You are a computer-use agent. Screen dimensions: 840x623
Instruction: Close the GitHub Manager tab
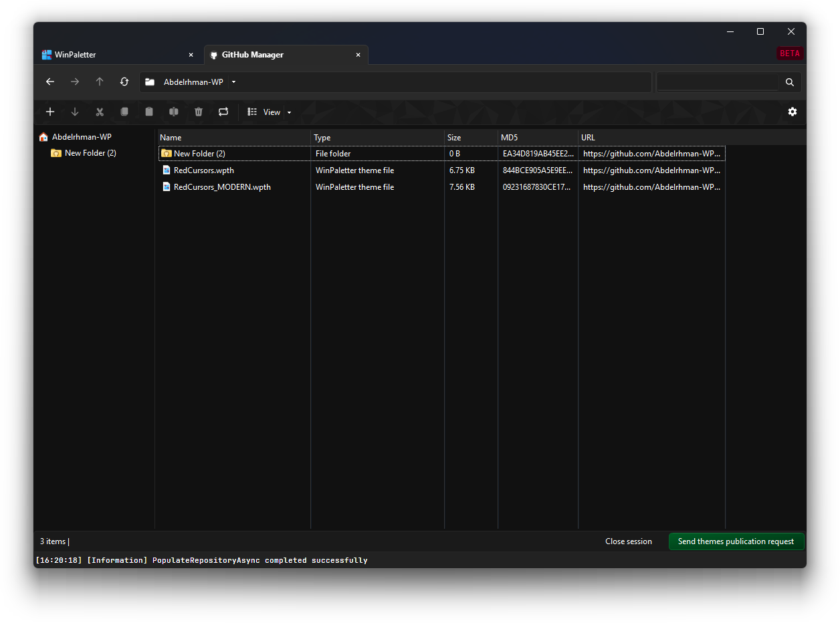pyautogui.click(x=358, y=55)
